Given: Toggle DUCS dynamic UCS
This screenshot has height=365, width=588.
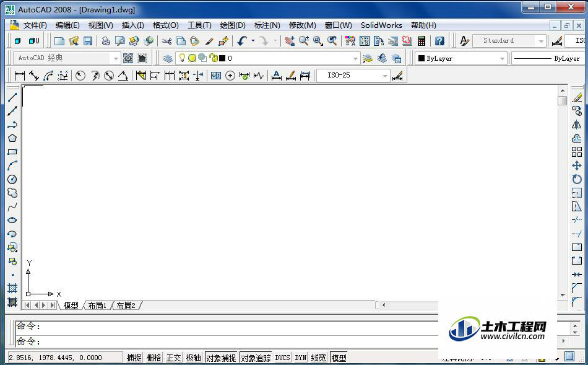Looking at the screenshot, I should (x=282, y=358).
